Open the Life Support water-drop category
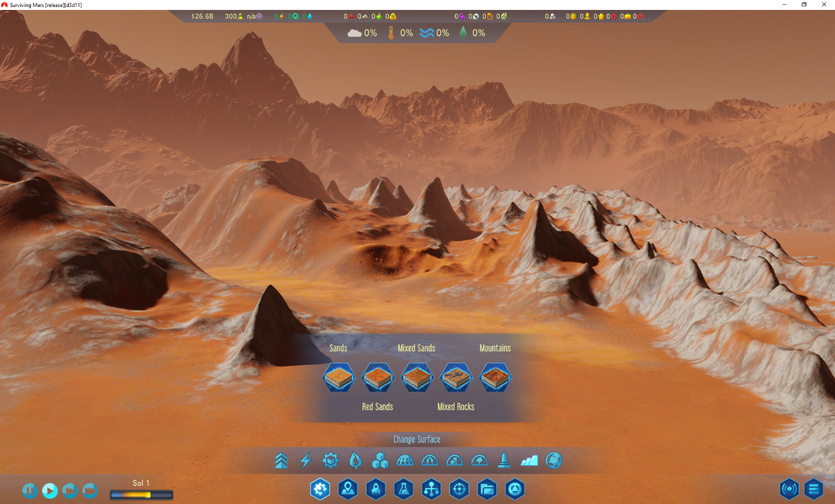Image resolution: width=835 pixels, height=504 pixels. (x=355, y=460)
